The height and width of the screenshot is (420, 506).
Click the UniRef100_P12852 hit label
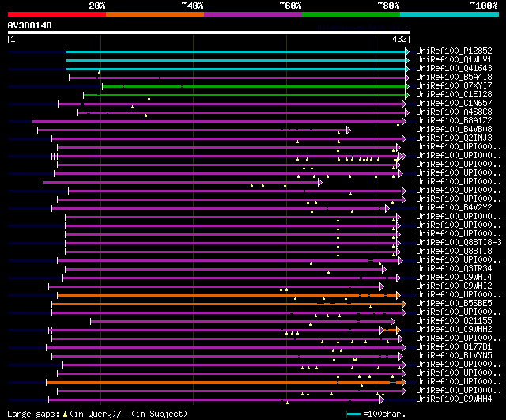click(x=454, y=51)
